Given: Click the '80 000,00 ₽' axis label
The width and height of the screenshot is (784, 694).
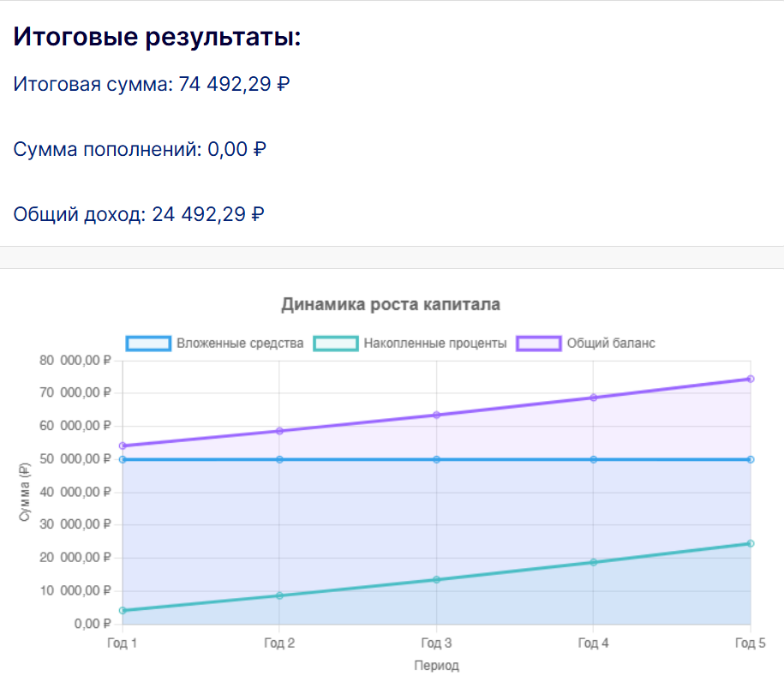Looking at the screenshot, I should [75, 361].
